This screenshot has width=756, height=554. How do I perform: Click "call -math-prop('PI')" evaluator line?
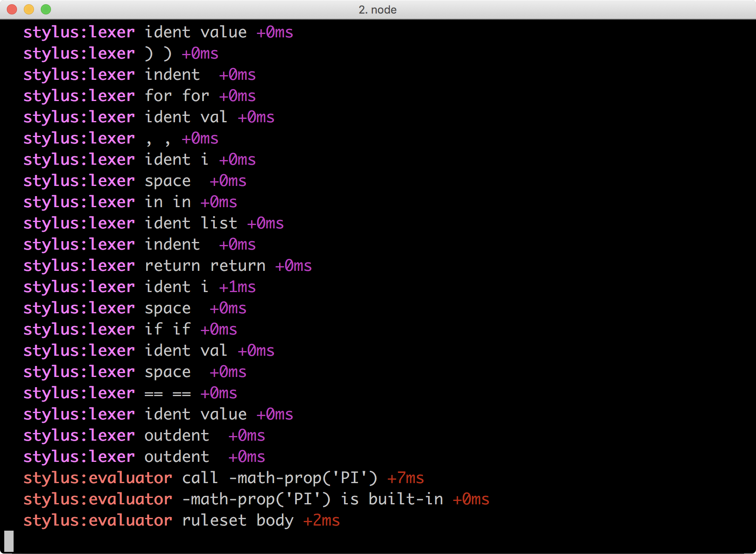[224, 478]
